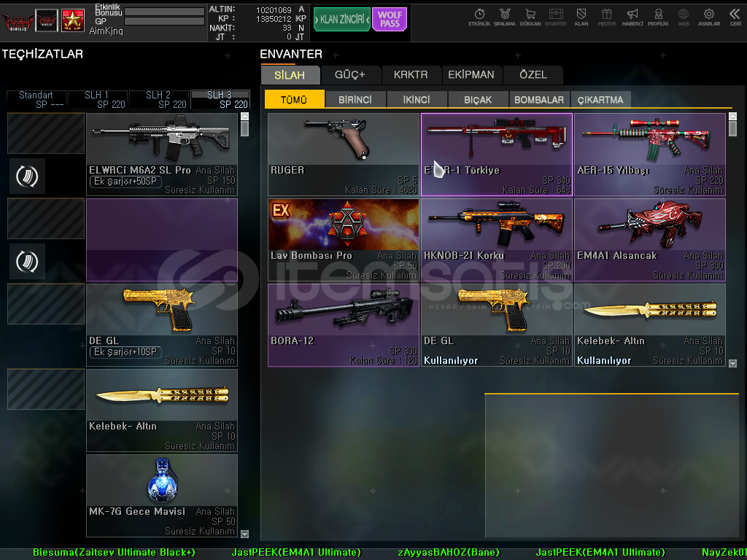
Task: Open the PROFİLİM profile icon
Action: [x=658, y=17]
